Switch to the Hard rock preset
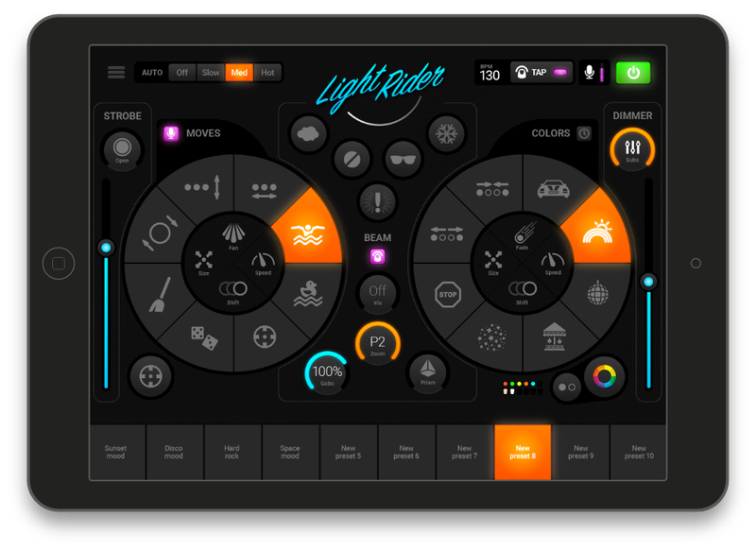 (x=232, y=452)
